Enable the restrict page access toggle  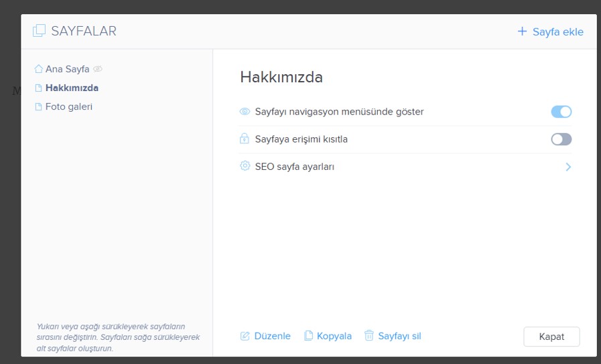561,139
